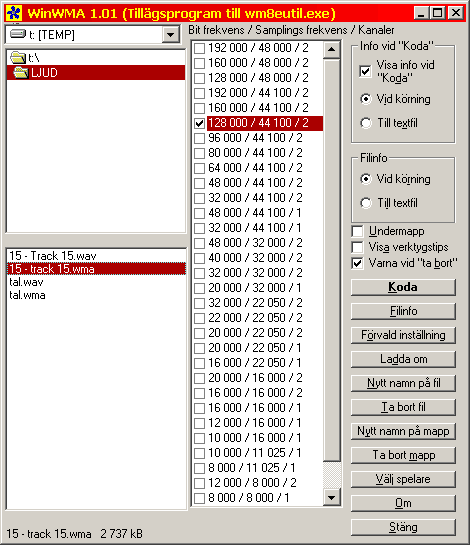
Task: Enable the Undermapp checkbox
Action: pos(357,231)
